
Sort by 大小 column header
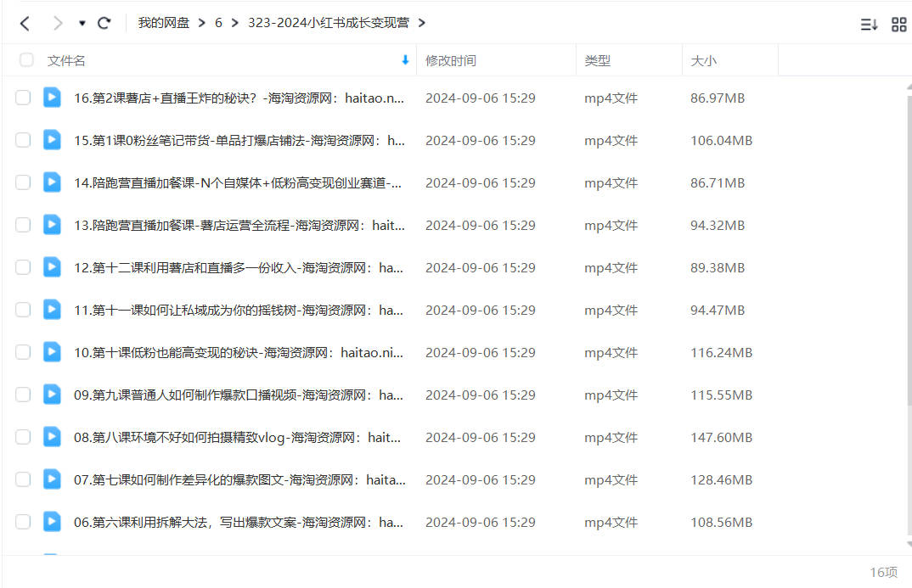click(x=703, y=60)
